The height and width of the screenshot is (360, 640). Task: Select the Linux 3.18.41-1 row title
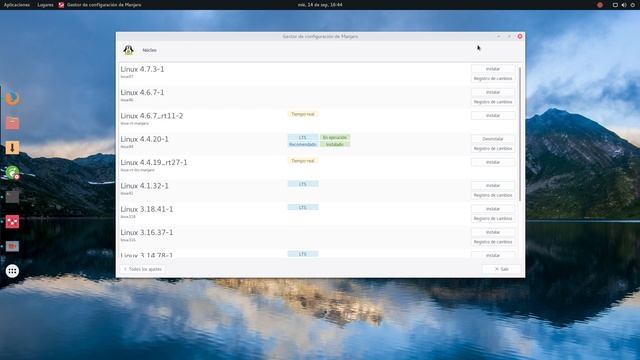pyautogui.click(x=147, y=209)
